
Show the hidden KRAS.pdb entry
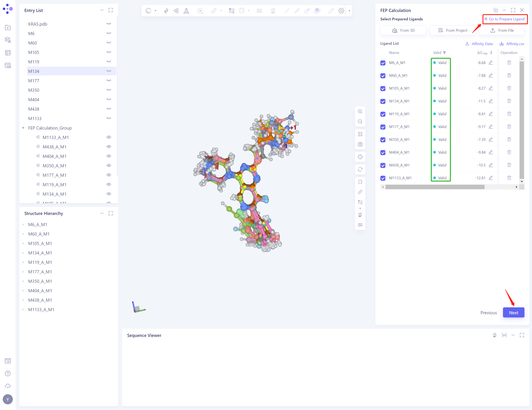click(x=109, y=24)
